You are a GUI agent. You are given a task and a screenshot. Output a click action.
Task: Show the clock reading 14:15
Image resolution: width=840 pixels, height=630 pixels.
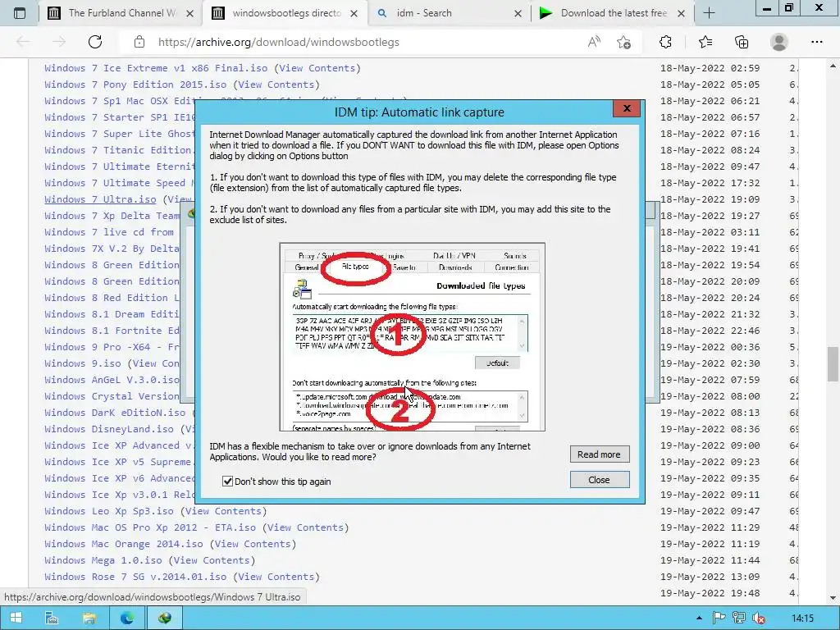point(802,619)
